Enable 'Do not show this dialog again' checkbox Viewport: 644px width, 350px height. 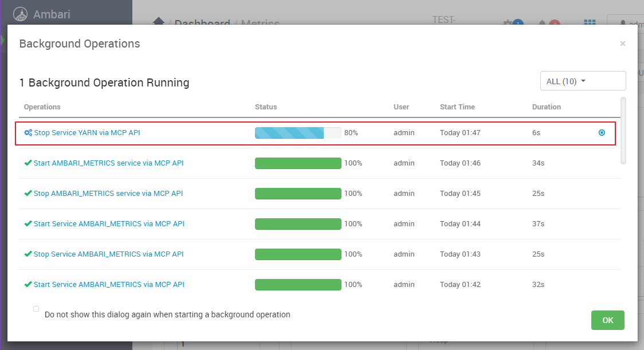click(36, 309)
